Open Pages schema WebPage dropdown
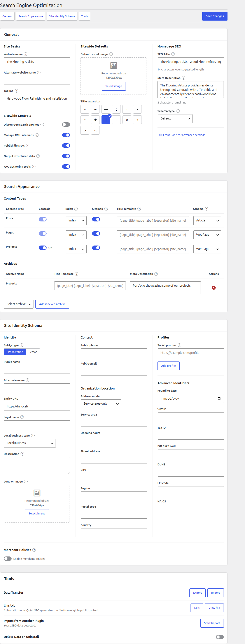Viewport: 245px width, 644px height. tap(207, 235)
